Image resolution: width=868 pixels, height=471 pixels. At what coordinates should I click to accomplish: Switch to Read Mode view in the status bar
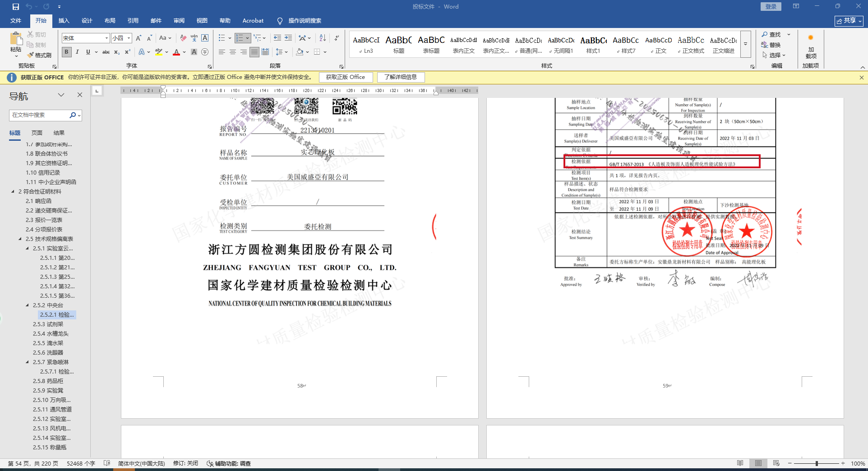(x=740, y=463)
